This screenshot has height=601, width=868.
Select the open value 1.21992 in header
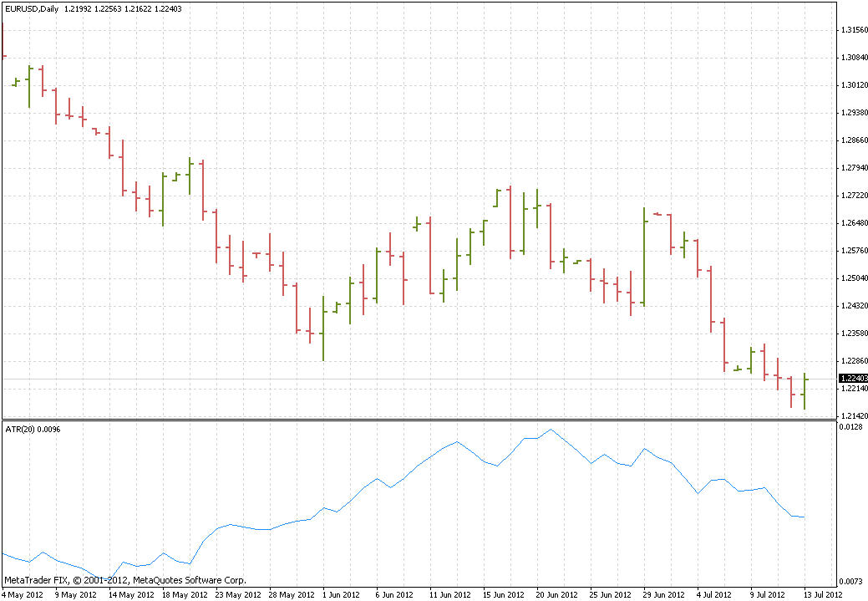pos(78,9)
